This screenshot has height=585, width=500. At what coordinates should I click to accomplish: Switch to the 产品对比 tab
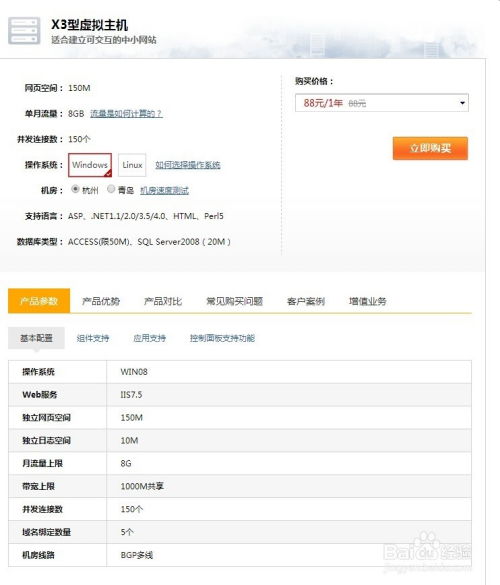tap(163, 301)
